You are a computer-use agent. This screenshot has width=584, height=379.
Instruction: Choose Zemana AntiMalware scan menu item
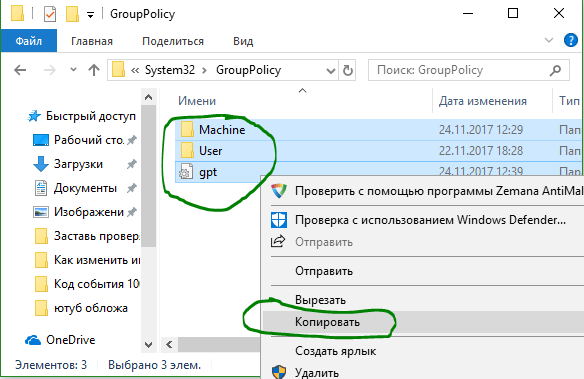423,191
